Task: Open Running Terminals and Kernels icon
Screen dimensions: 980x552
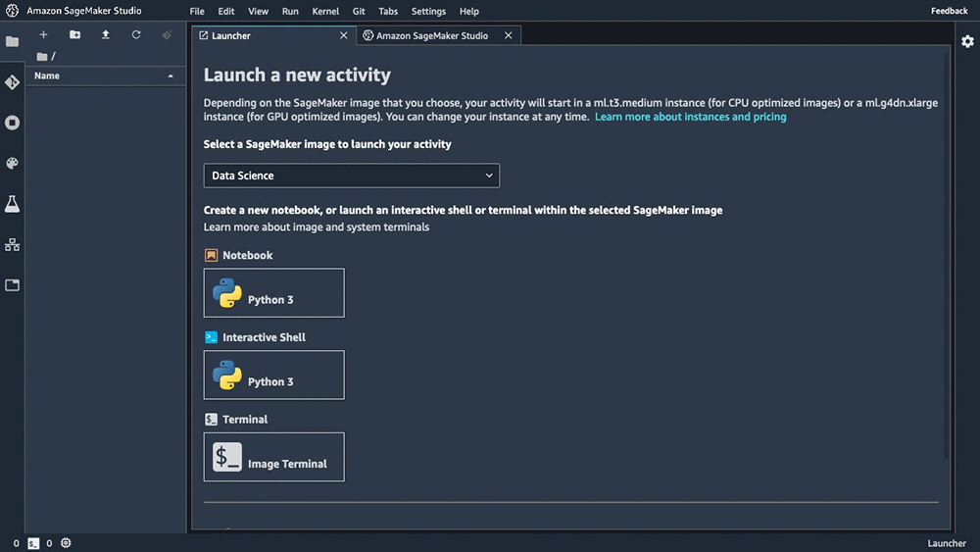Action: click(12, 123)
